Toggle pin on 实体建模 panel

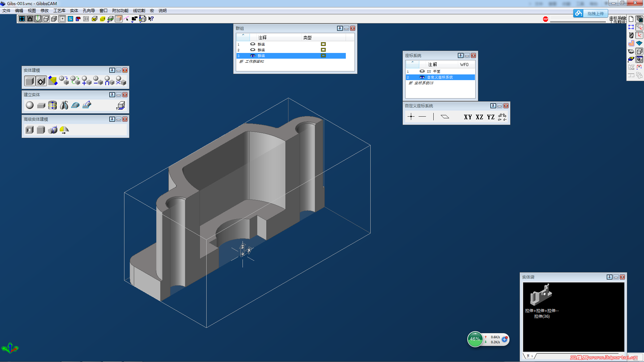pos(112,70)
